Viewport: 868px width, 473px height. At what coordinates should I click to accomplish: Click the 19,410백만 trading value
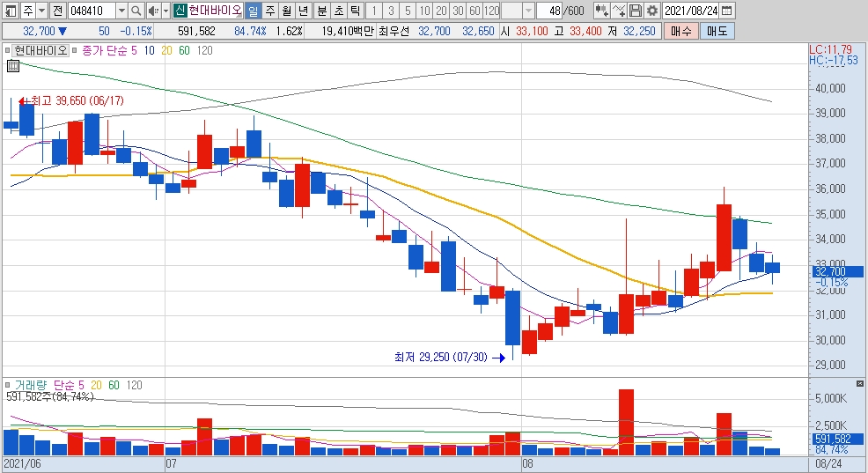coord(347,31)
